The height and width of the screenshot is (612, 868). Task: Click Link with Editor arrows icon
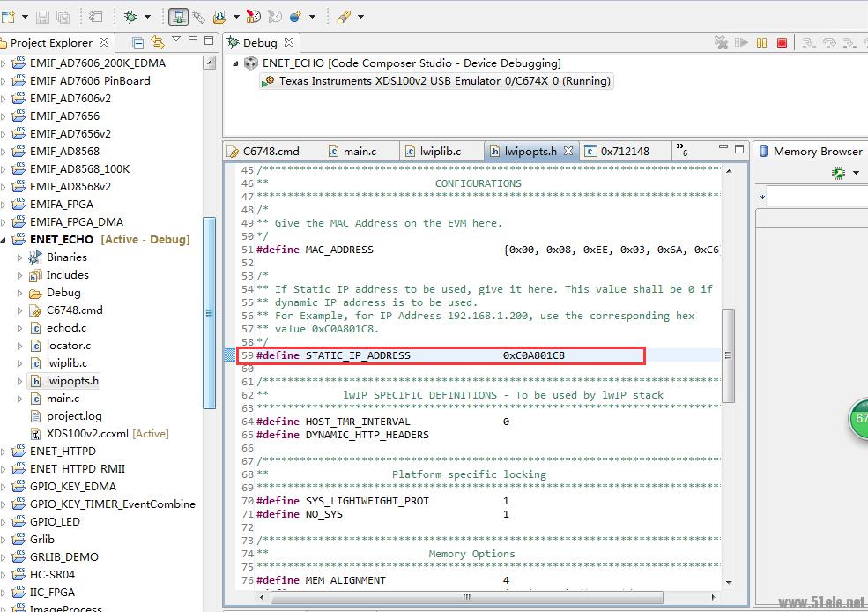pos(158,42)
